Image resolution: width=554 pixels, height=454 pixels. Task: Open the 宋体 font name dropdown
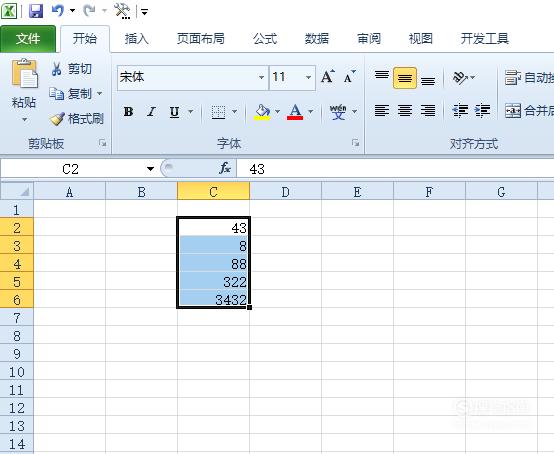click(261, 77)
